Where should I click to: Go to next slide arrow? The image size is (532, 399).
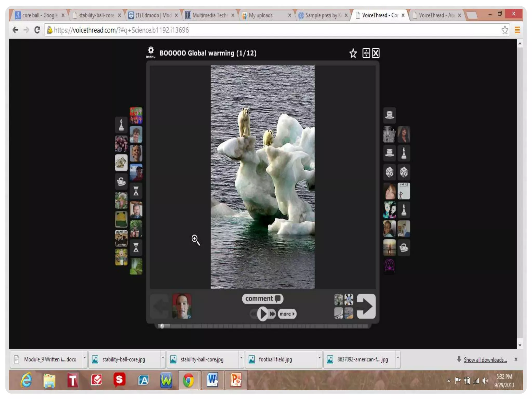(366, 306)
